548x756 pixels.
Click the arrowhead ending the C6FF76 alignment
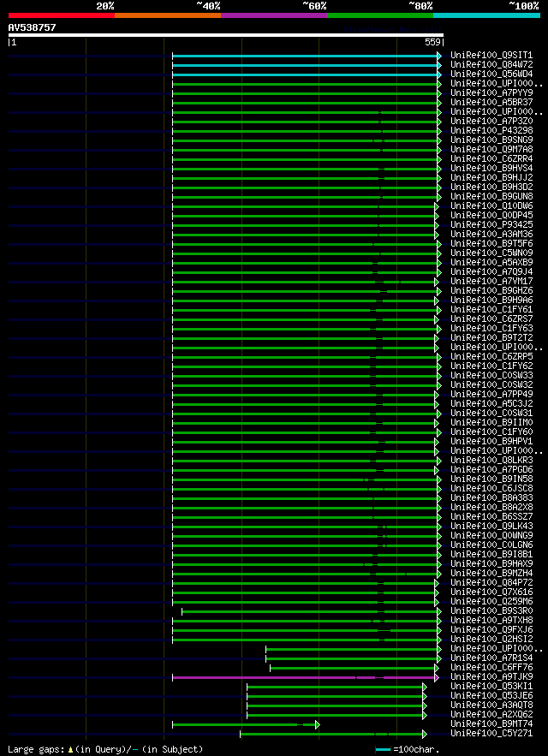coord(437,668)
